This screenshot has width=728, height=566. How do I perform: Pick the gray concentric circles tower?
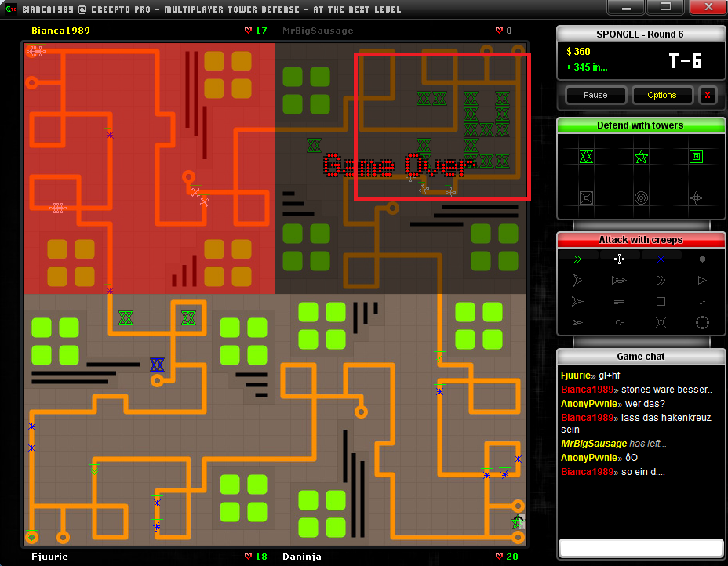click(641, 198)
